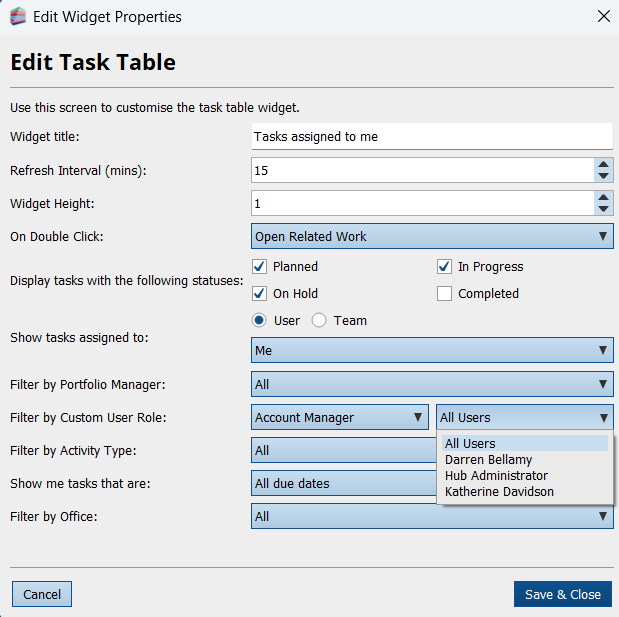Expand the Filter by Portfolio Manager dropdown
The height and width of the screenshot is (617, 619).
click(432, 384)
